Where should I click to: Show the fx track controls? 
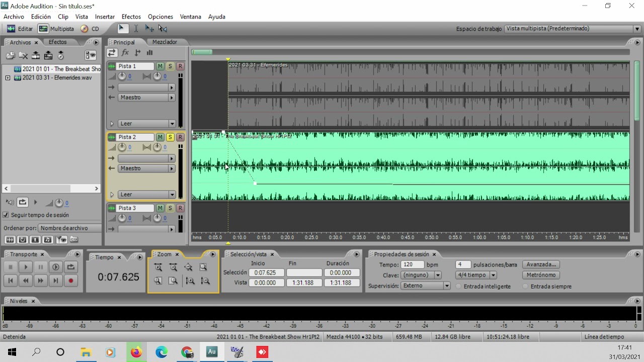coord(125,52)
